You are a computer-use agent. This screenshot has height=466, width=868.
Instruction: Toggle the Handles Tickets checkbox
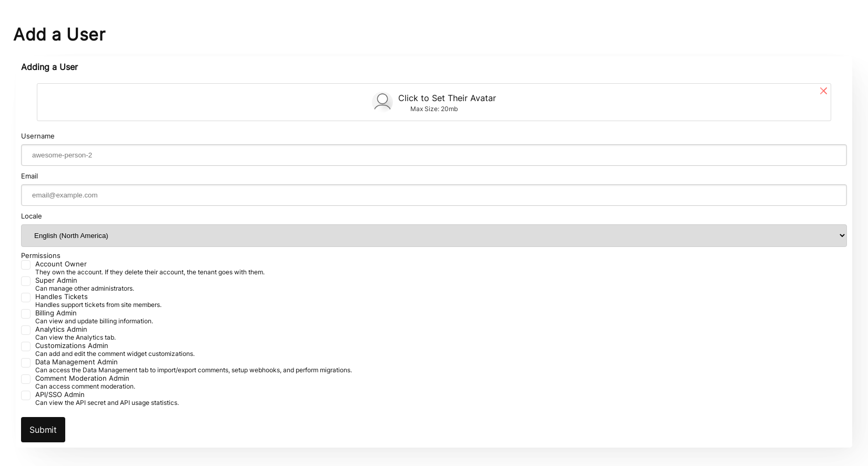[26, 298]
